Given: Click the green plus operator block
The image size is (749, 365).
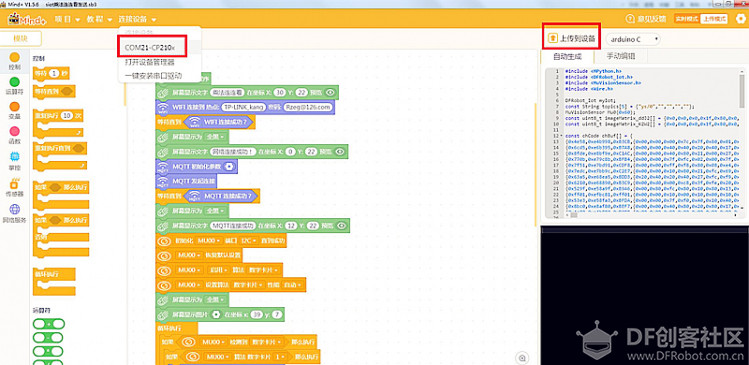Looking at the screenshot, I should tap(49, 324).
